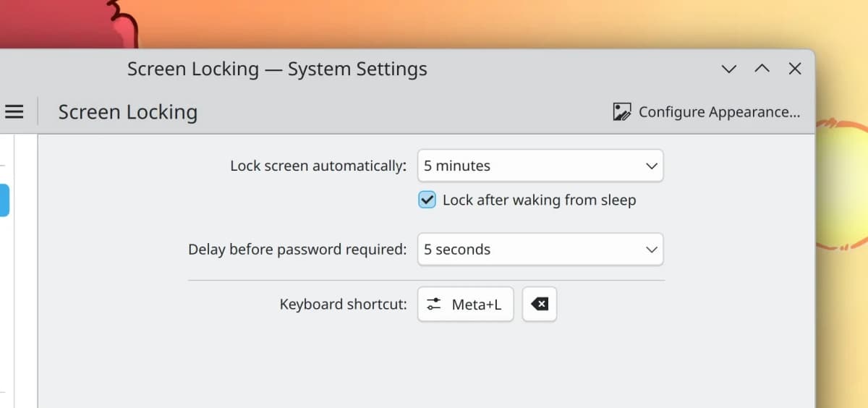868x408 pixels.
Task: Open the Lock screen automatically combo box
Action: [540, 166]
